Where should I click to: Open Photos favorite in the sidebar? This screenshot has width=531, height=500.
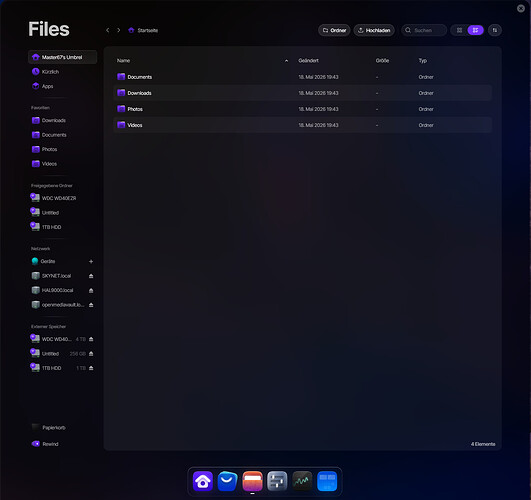click(x=62, y=149)
